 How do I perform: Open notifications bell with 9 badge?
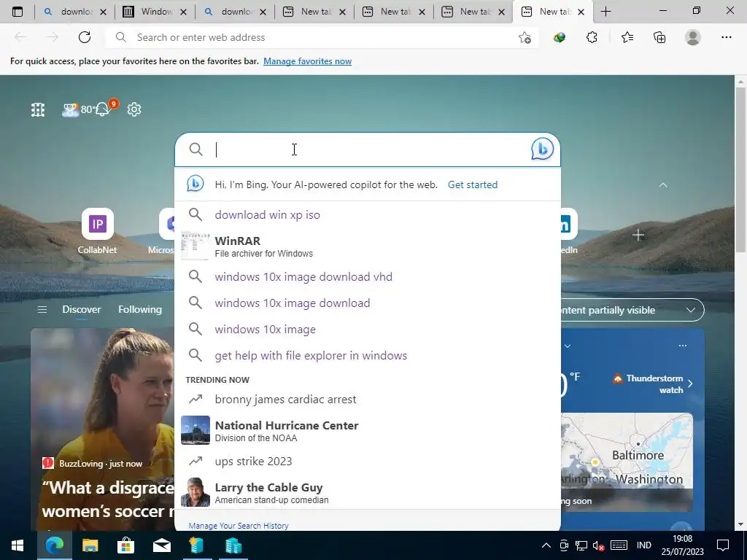(x=104, y=109)
